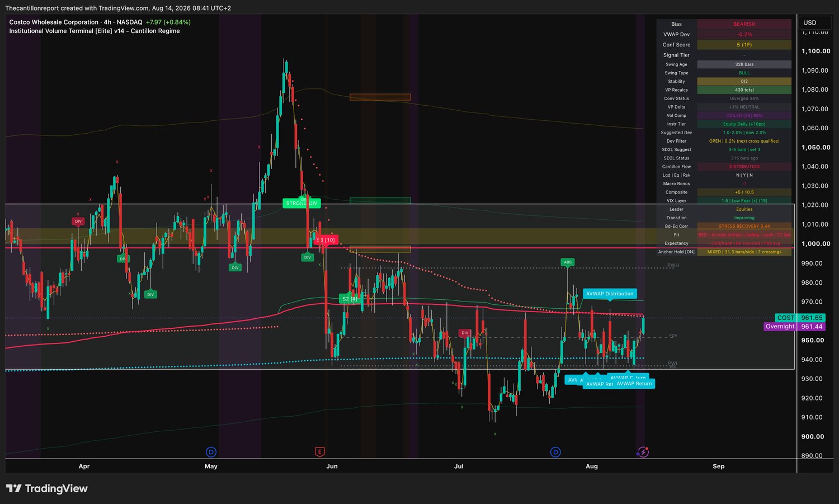Click the +7.97 (+0.84%) price change

pyautogui.click(x=168, y=22)
